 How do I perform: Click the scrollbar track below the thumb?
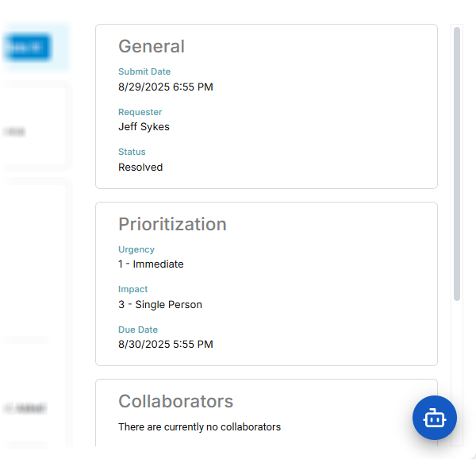[457, 365]
